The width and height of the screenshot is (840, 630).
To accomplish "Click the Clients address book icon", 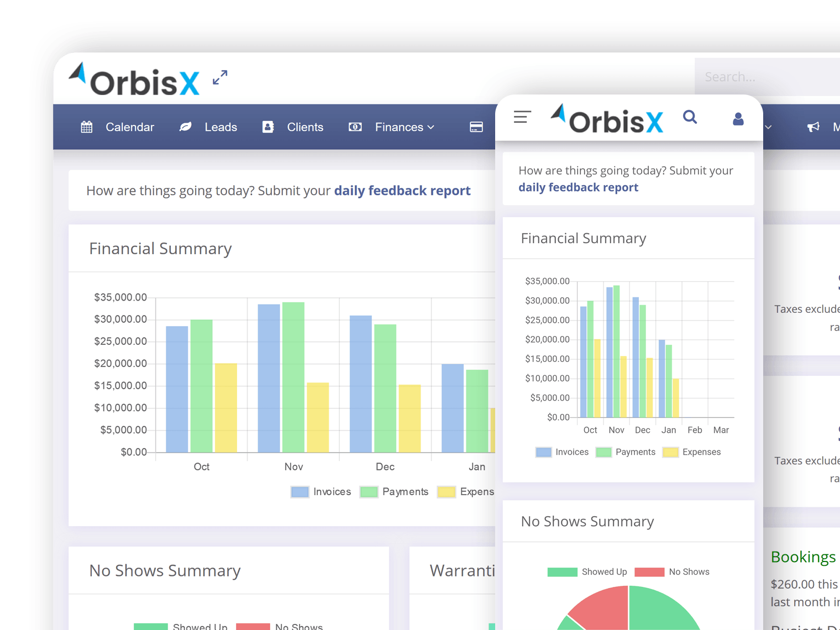I will (x=268, y=127).
